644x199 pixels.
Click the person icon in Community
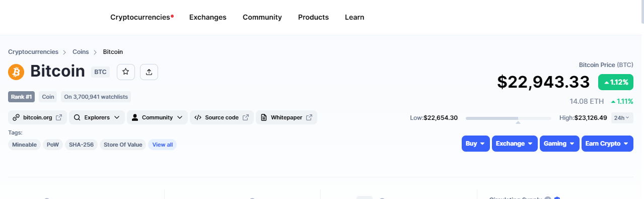(135, 117)
